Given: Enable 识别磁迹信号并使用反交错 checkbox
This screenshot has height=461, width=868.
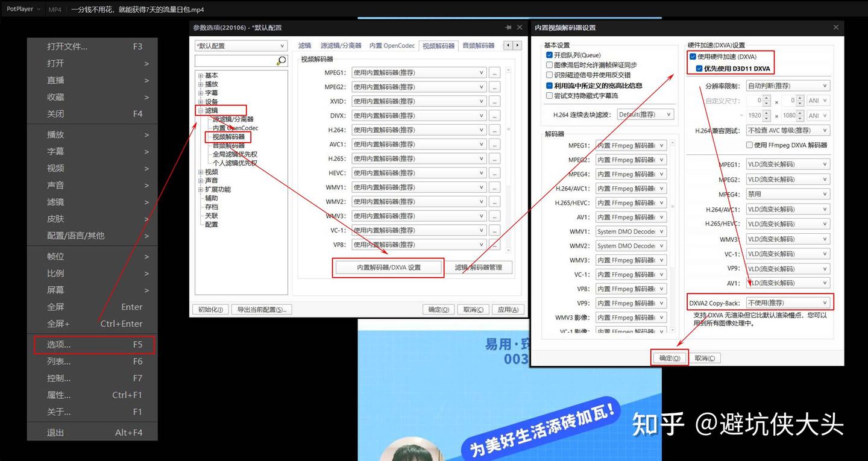Looking at the screenshot, I should point(549,74).
